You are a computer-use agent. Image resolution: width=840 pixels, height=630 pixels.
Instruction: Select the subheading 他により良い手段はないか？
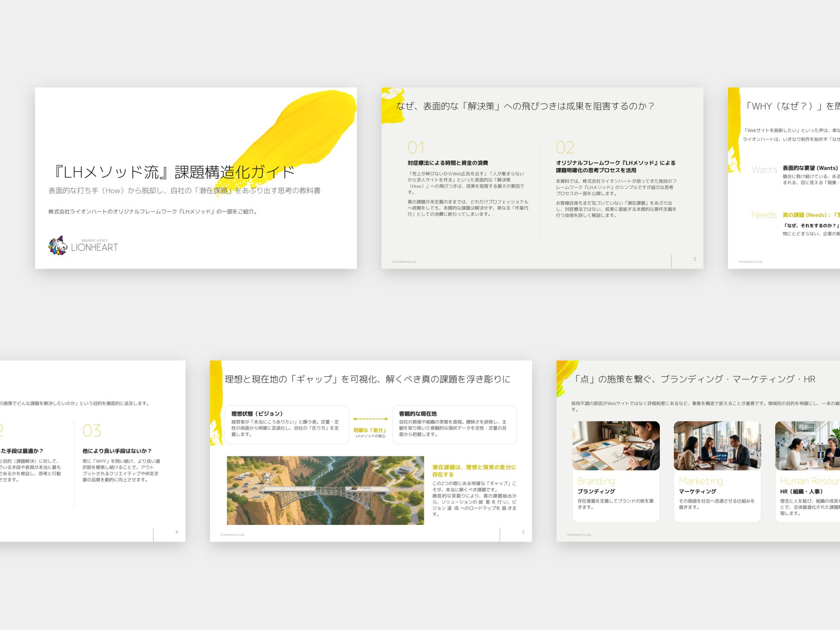tap(117, 451)
